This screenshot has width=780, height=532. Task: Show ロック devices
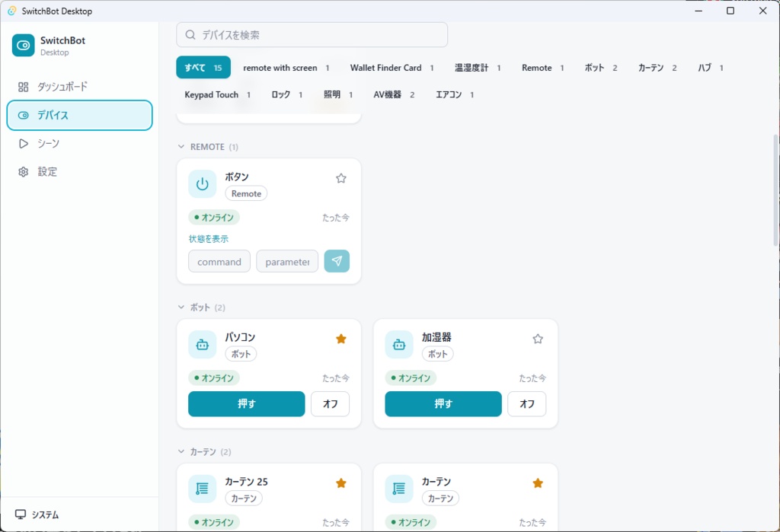286,94
